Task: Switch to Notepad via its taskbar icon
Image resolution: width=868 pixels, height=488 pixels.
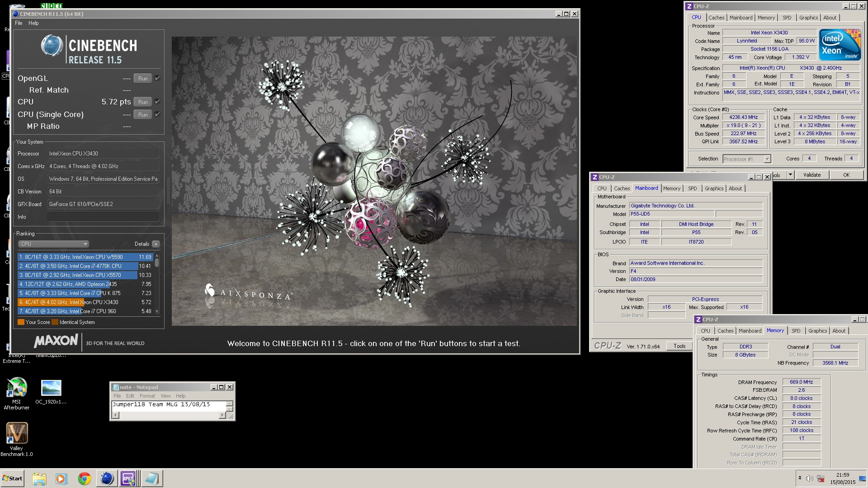Action: pos(151,478)
